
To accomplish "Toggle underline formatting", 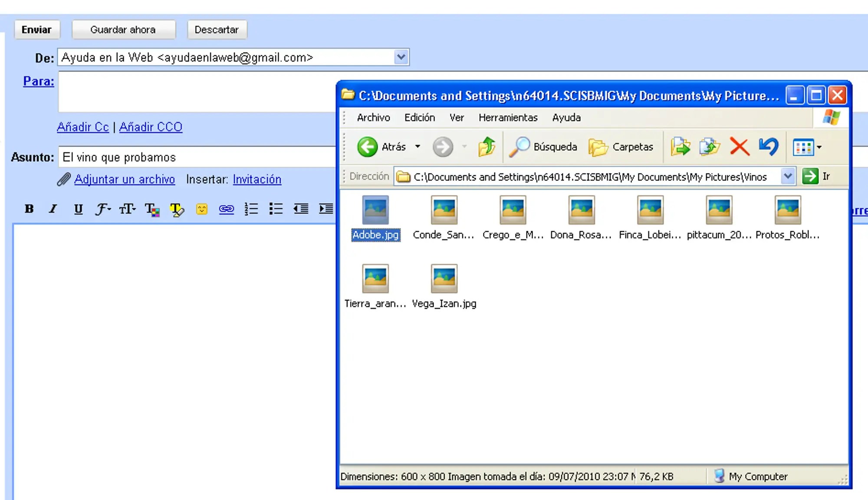I will pyautogui.click(x=78, y=209).
